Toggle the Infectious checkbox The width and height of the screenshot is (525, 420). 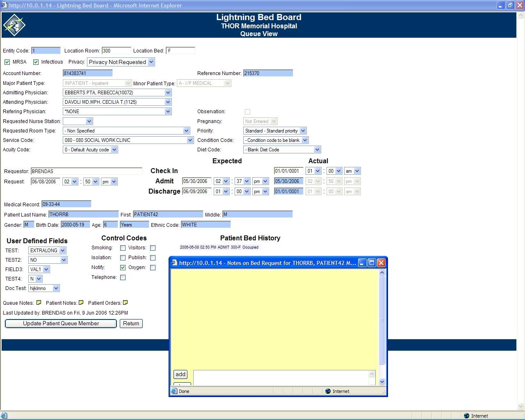pyautogui.click(x=36, y=62)
